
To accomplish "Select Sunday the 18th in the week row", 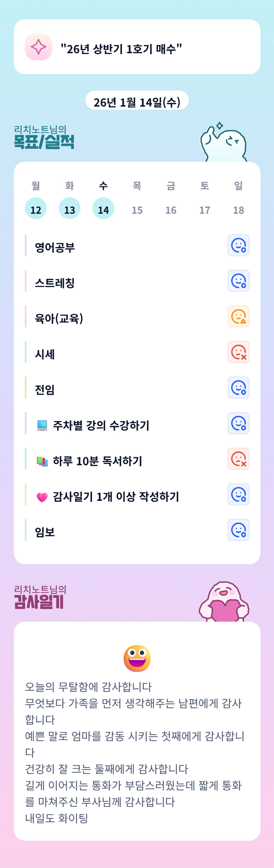I will pos(238,210).
